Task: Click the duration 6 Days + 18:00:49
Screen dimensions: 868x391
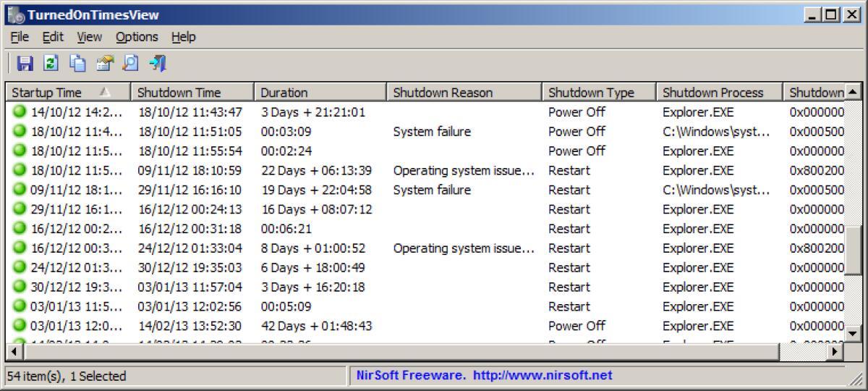Action: (312, 267)
